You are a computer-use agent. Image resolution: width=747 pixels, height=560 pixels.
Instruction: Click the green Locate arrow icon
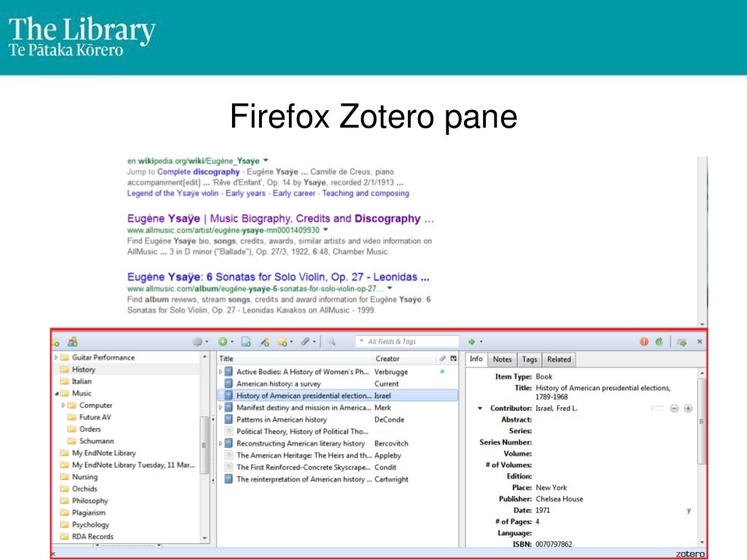472,341
